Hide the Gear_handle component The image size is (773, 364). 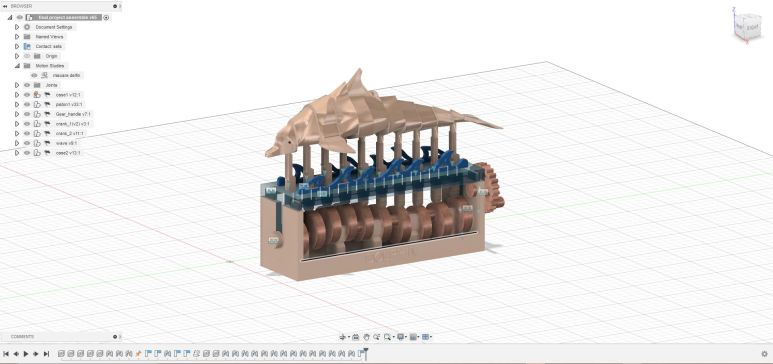tap(27, 114)
